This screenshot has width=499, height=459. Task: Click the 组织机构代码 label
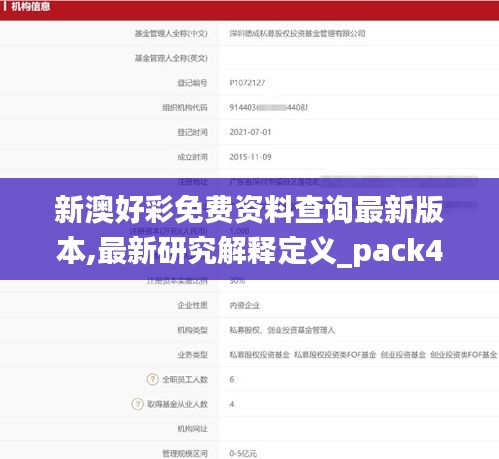coord(185,107)
